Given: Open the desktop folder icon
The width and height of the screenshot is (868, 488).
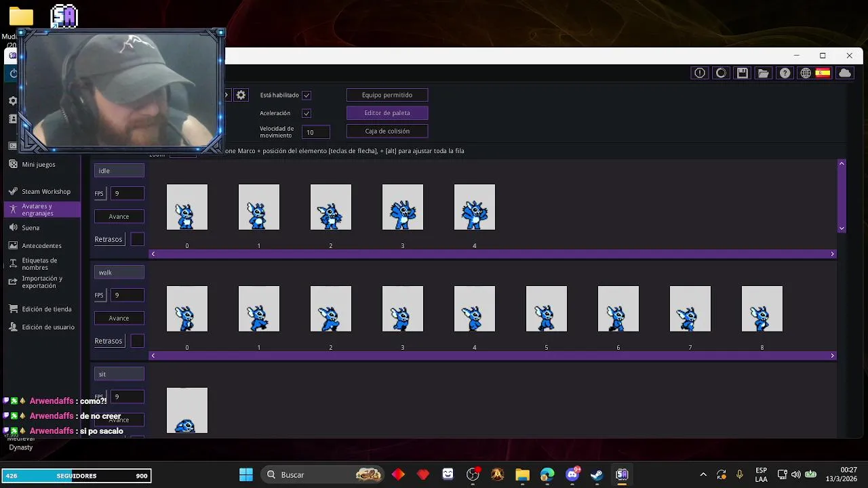Looking at the screenshot, I should point(21,16).
